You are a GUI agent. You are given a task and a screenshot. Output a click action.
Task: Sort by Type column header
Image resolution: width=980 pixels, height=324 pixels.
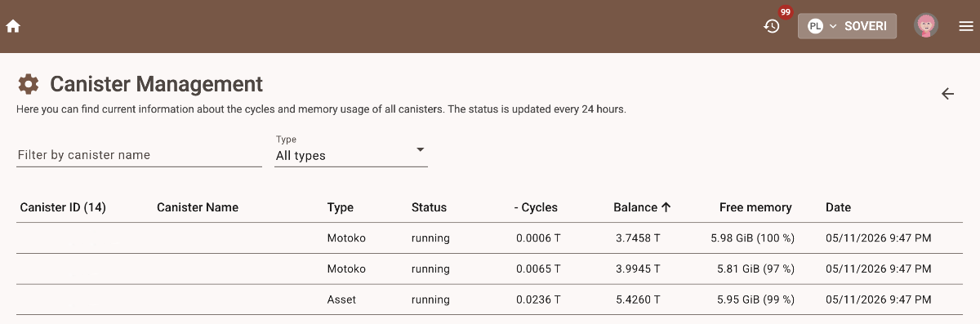341,207
